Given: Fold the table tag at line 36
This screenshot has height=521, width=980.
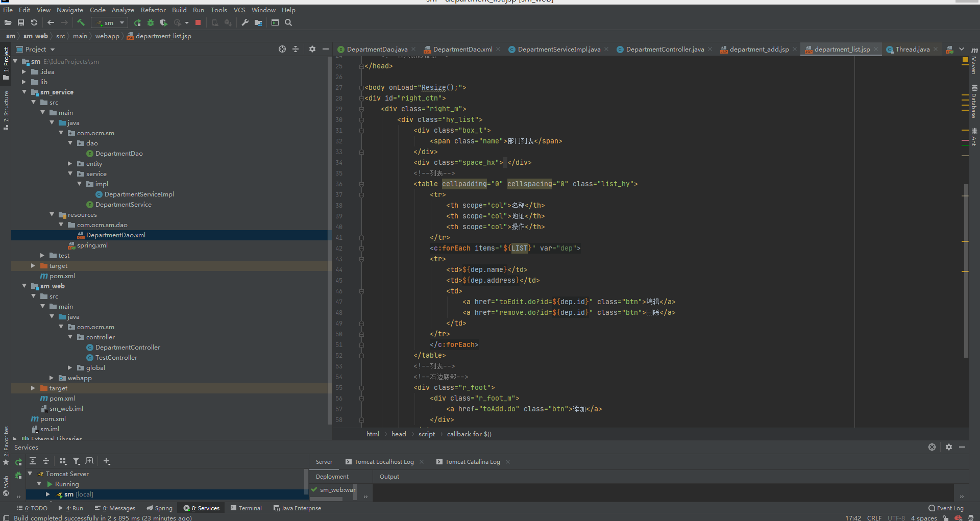Looking at the screenshot, I should pyautogui.click(x=361, y=184).
